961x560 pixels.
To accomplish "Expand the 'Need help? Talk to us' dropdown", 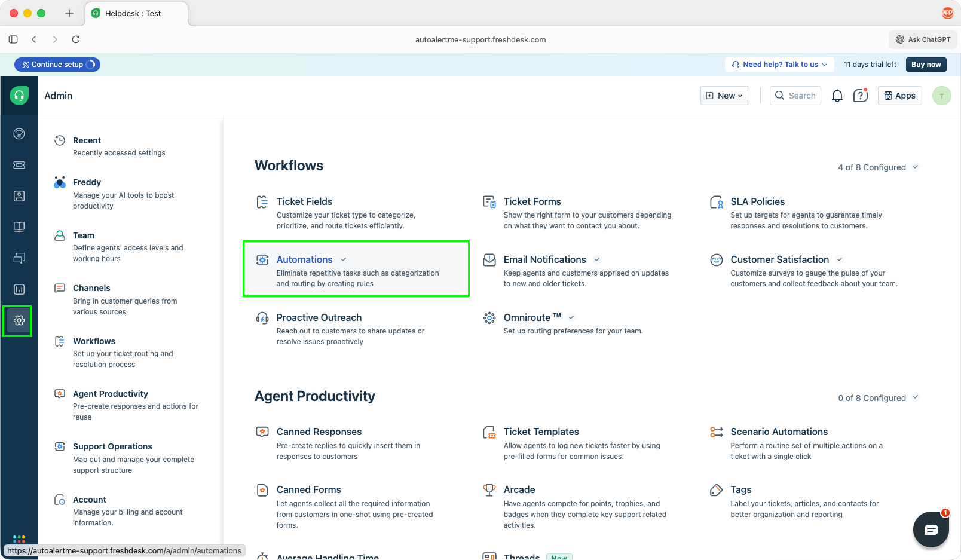I will (780, 65).
